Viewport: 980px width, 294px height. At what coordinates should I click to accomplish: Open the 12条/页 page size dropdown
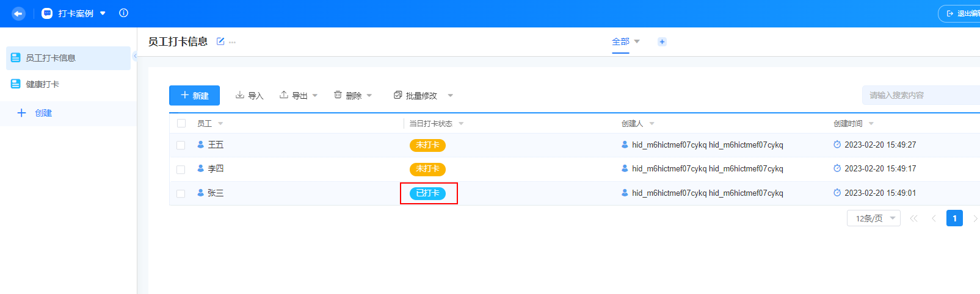874,218
